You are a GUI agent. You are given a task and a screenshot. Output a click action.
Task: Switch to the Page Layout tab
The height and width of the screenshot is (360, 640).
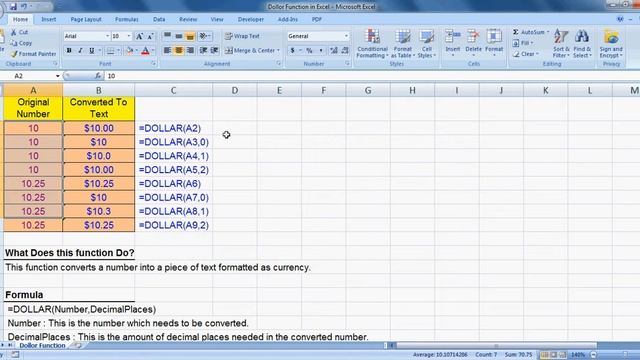86,19
